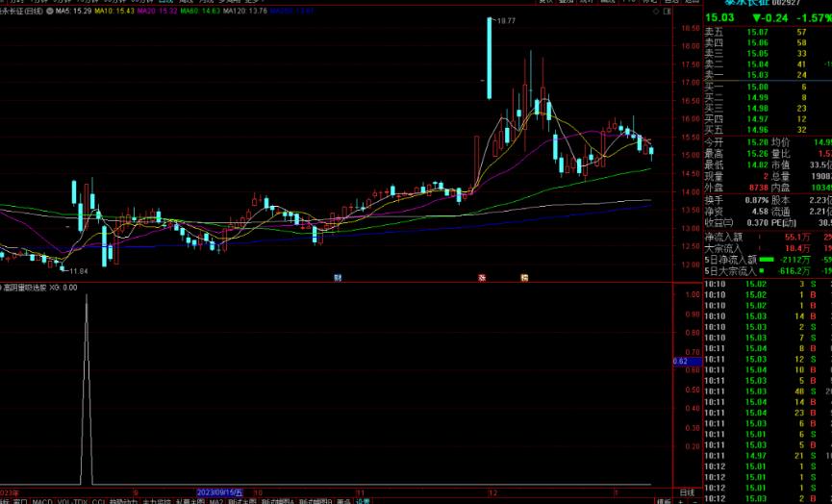
Task: Click the blue 财 event marker icon
Action: [x=338, y=277]
